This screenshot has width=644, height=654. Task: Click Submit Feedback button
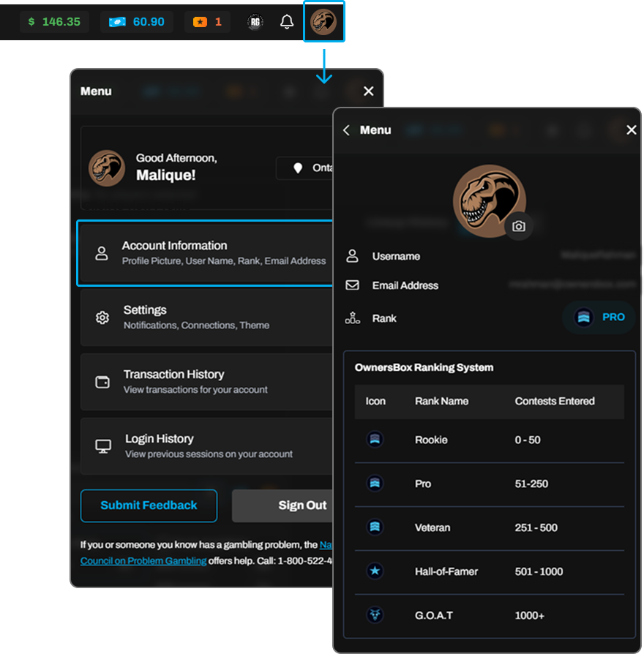tap(149, 505)
